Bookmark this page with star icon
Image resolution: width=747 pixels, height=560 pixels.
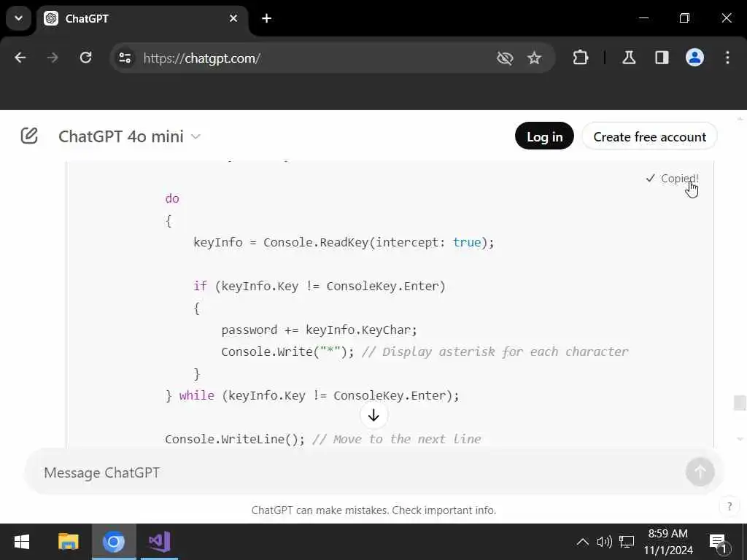click(535, 58)
